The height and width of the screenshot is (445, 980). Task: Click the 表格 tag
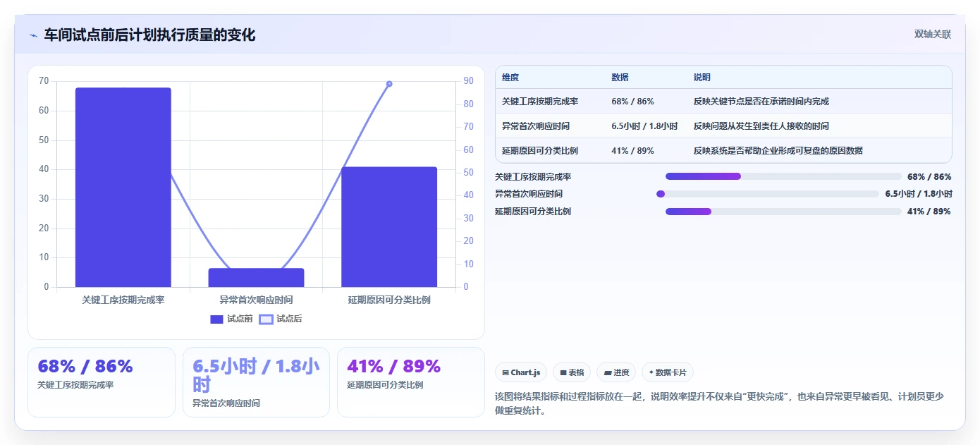572,372
